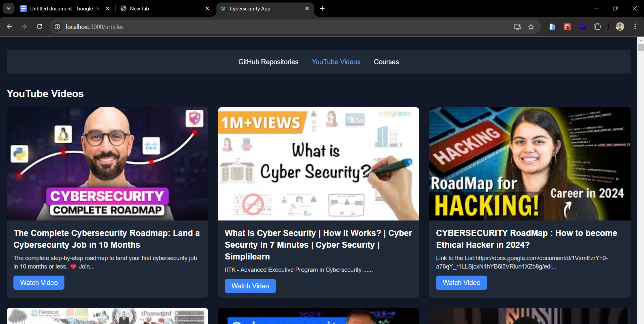Bookmark this page with the star icon
The image size is (644, 324).
531,27
